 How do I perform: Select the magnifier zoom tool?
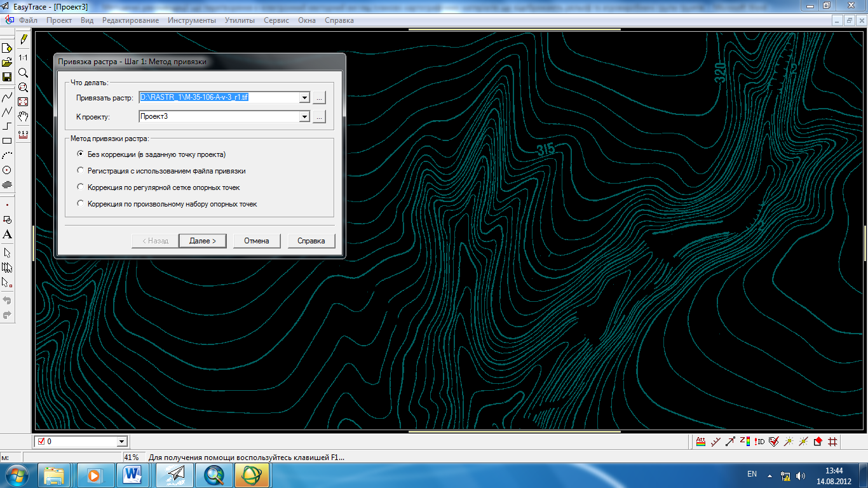click(x=23, y=73)
